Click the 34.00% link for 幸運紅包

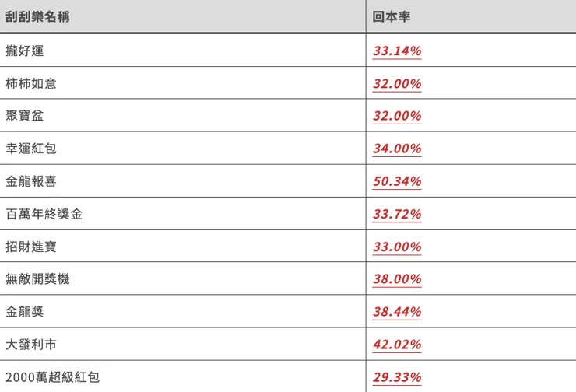(397, 149)
